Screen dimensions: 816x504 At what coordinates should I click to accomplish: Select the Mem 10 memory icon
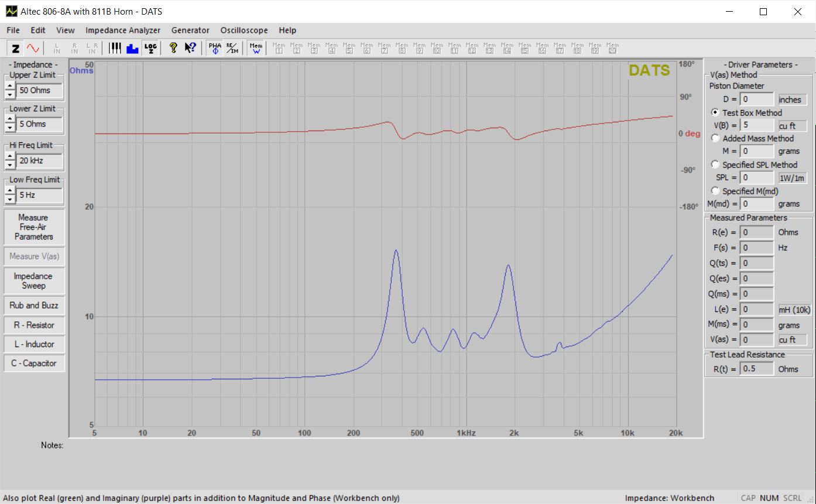(437, 48)
